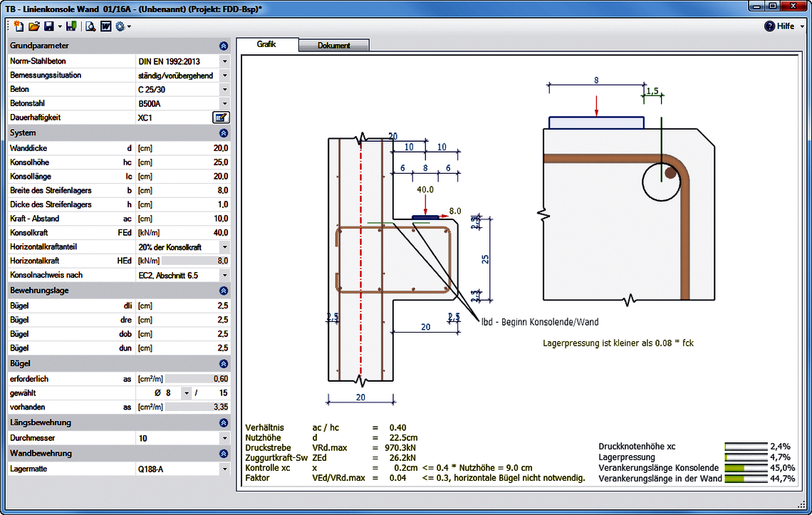The width and height of the screenshot is (812, 515).
Task: Open the Horizontalkraftanteil dropdown
Action: [x=225, y=247]
